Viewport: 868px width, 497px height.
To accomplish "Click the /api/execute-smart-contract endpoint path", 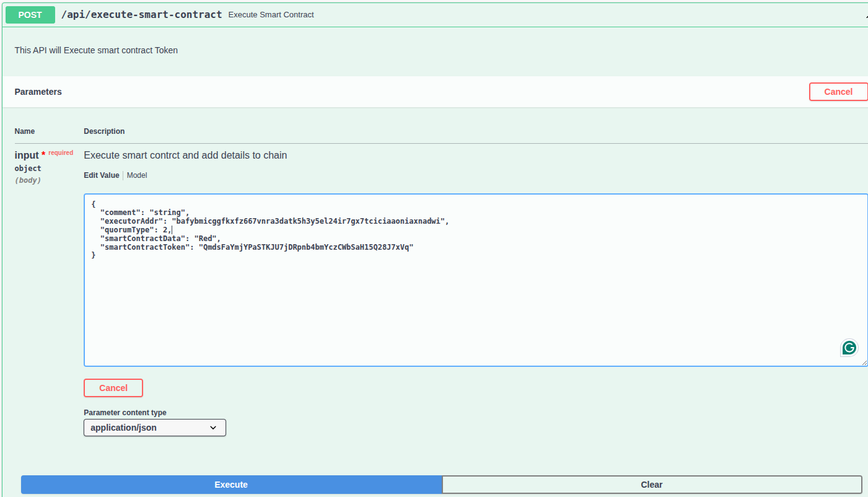I will click(x=141, y=14).
